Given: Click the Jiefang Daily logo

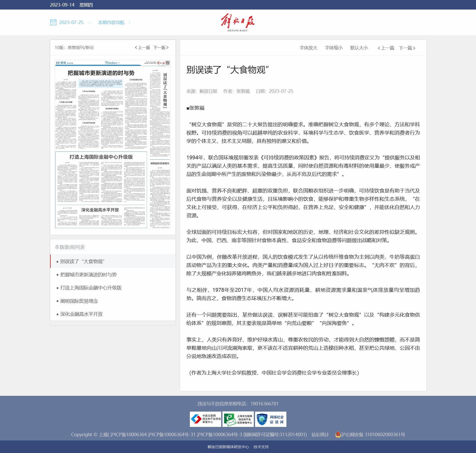Looking at the screenshot, I should tap(237, 22).
